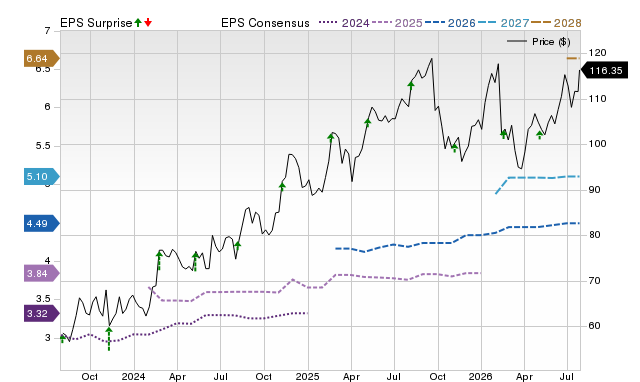This screenshot has height=382, width=640.
Task: Click the 5.10 EPS value tag
Action: click(42, 177)
